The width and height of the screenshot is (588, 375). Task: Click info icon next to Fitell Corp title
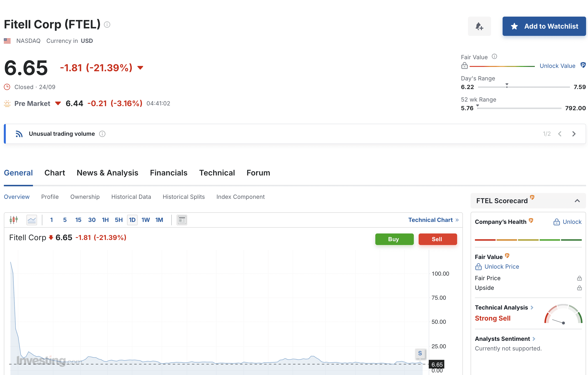pos(107,25)
